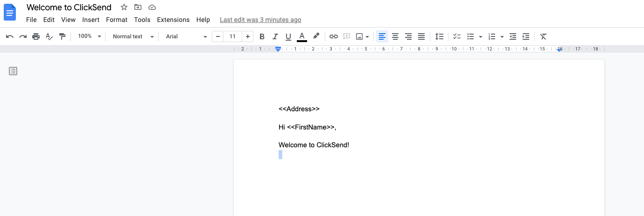The width and height of the screenshot is (644, 216).
Task: Open the Extensions menu
Action: point(173,20)
